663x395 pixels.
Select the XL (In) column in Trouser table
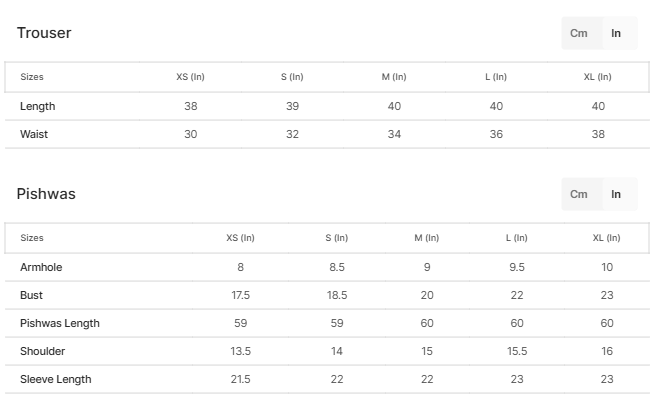click(x=597, y=77)
